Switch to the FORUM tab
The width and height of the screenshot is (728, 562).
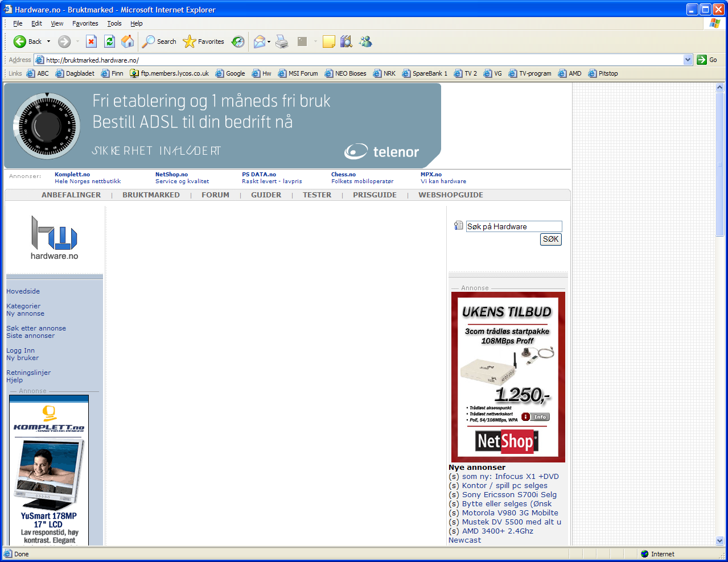pos(215,195)
